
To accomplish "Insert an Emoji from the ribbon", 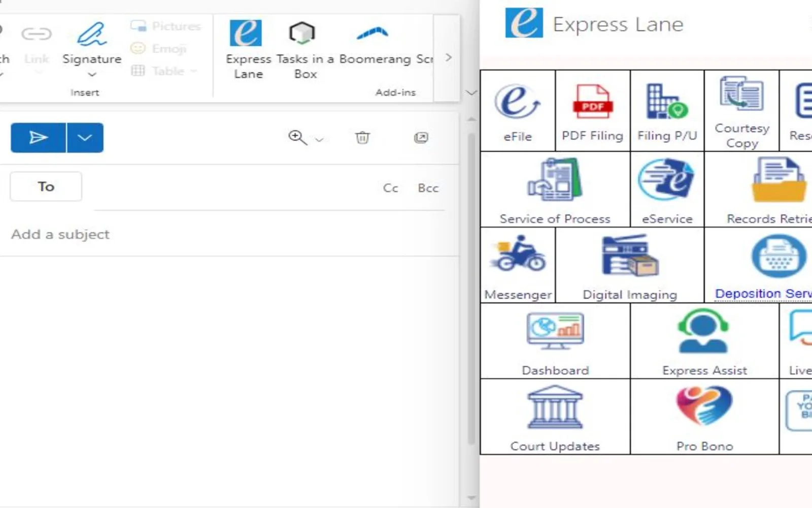I will (158, 48).
